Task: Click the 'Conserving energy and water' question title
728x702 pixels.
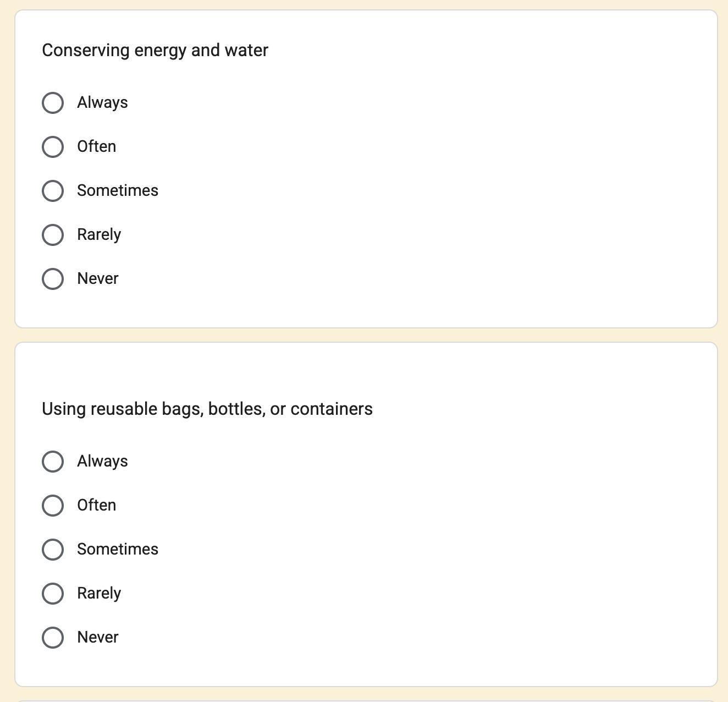Action: 155,50
